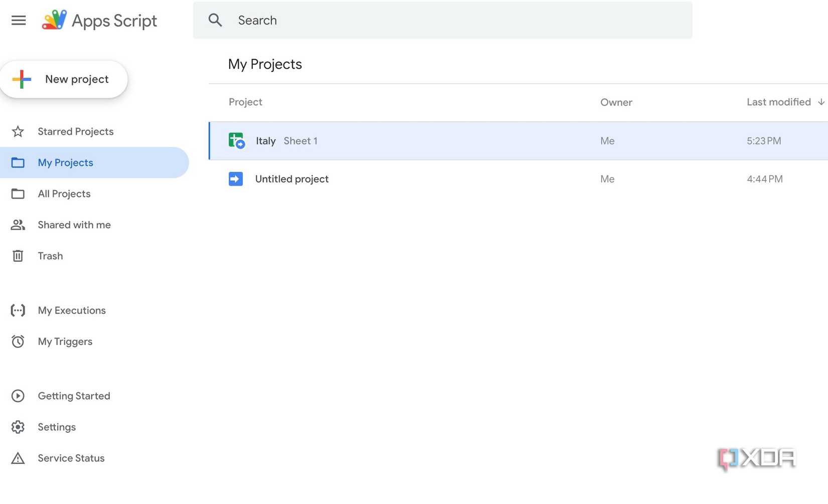Open the Trash folder
Image resolution: width=828 pixels, height=504 pixels.
click(50, 256)
